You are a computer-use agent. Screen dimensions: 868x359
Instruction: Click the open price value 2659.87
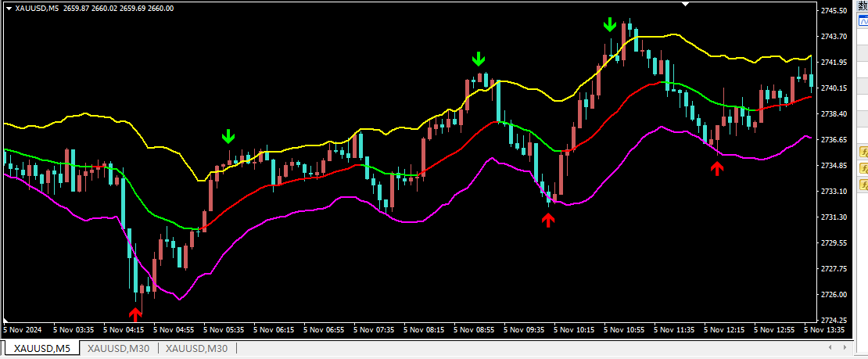click(76, 9)
